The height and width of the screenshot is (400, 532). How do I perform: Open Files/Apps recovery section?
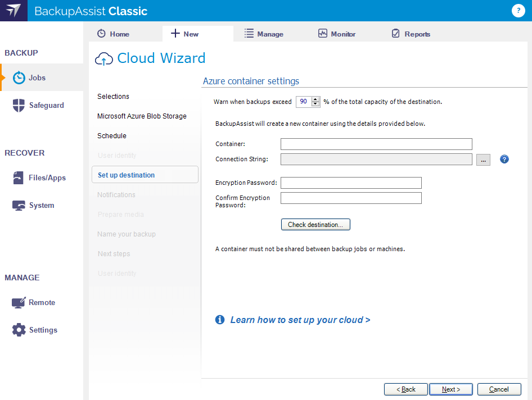point(42,178)
